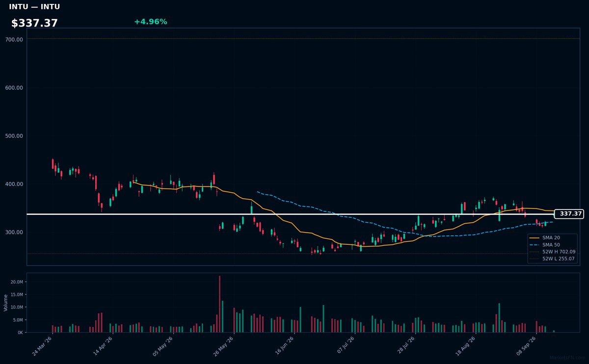The height and width of the screenshot is (364, 589).
Task: Click the 07 Jul '26 date label
Action: tap(345, 346)
